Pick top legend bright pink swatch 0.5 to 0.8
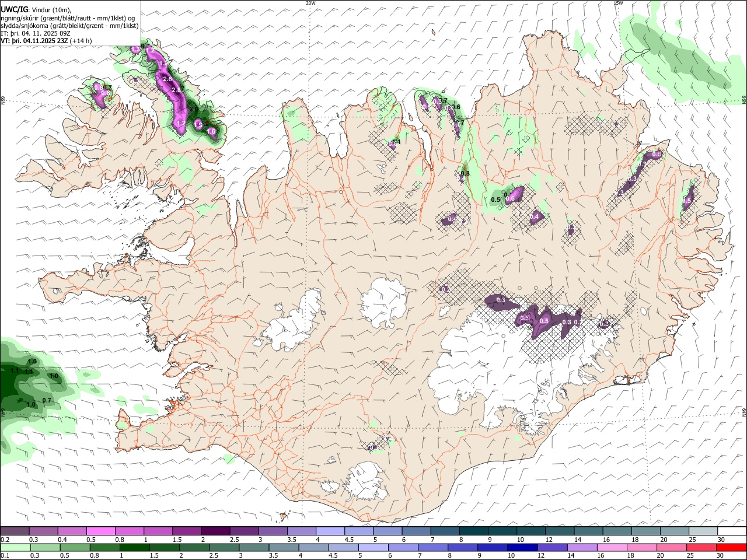 coord(101,531)
